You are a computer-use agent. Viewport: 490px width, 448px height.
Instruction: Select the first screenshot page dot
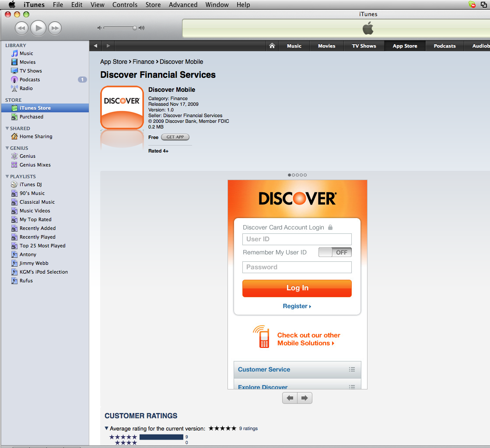pos(289,175)
